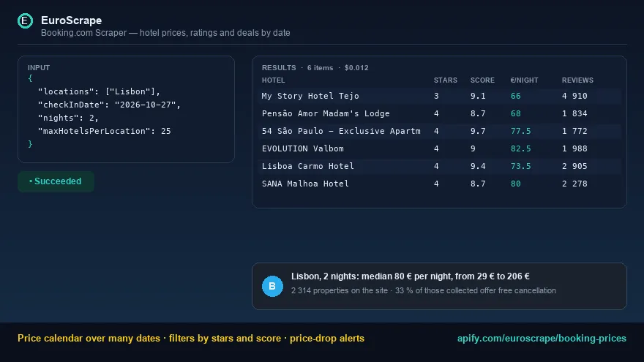The image size is (644, 362).
Task: Click the 77.5 price for 54 São Paulo
Action: tap(520, 131)
